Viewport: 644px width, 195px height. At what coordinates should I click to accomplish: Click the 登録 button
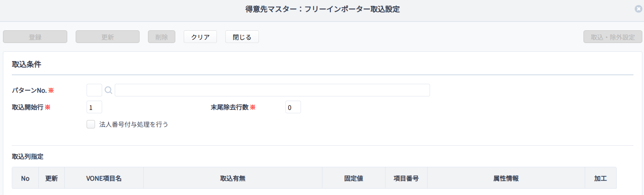(35, 37)
